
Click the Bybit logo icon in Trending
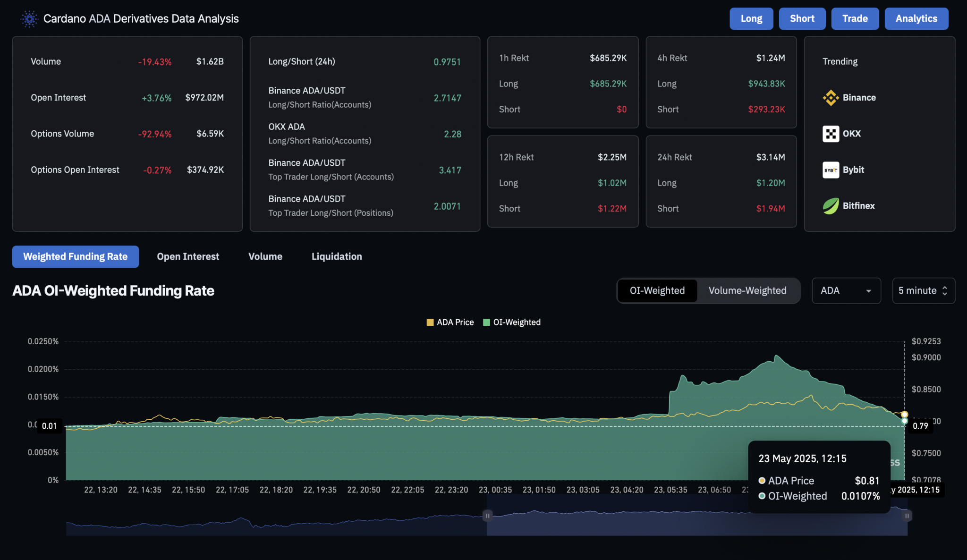831,170
